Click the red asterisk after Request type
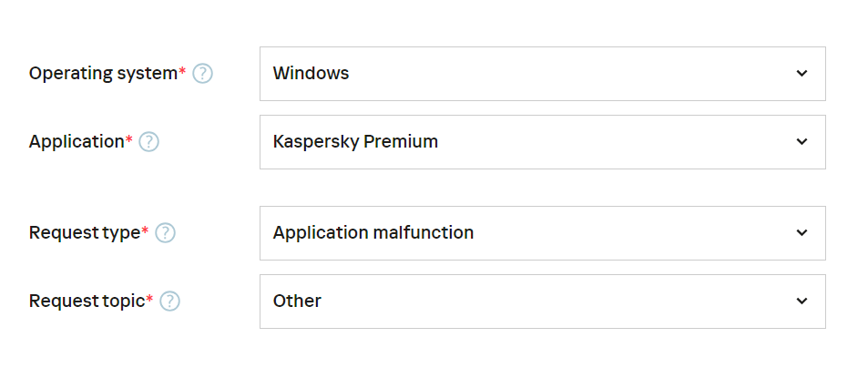Image resolution: width=868 pixels, height=368 pixels. (146, 230)
